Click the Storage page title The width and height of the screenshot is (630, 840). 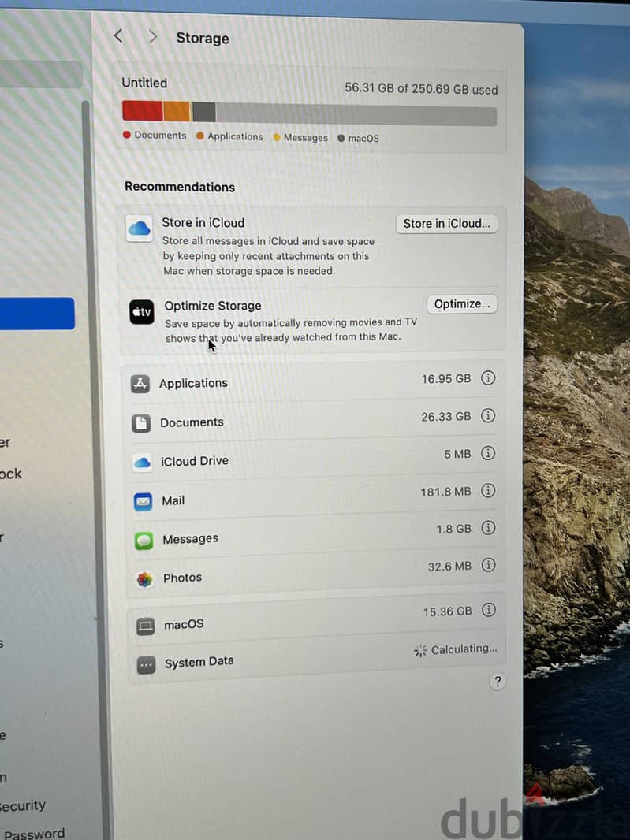pos(203,38)
